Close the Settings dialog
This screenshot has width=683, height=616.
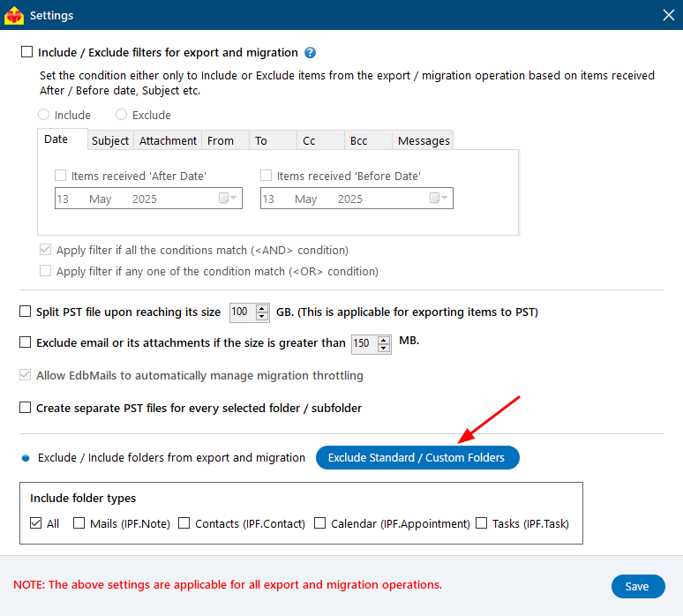tap(669, 15)
